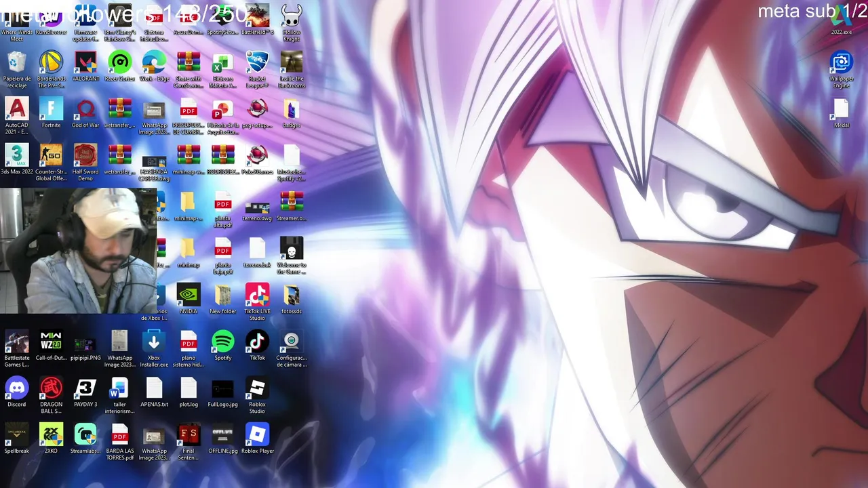Select the OFFLINE.jpg image

click(222, 439)
